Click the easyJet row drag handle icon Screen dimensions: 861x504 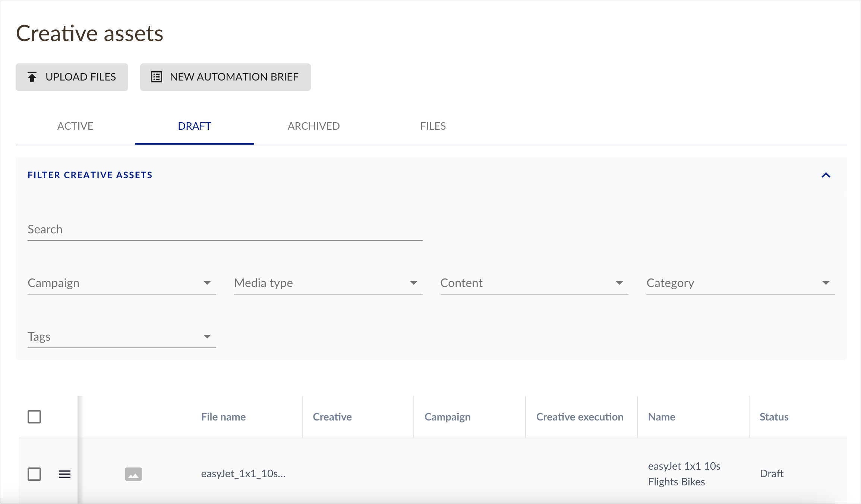[x=65, y=474]
